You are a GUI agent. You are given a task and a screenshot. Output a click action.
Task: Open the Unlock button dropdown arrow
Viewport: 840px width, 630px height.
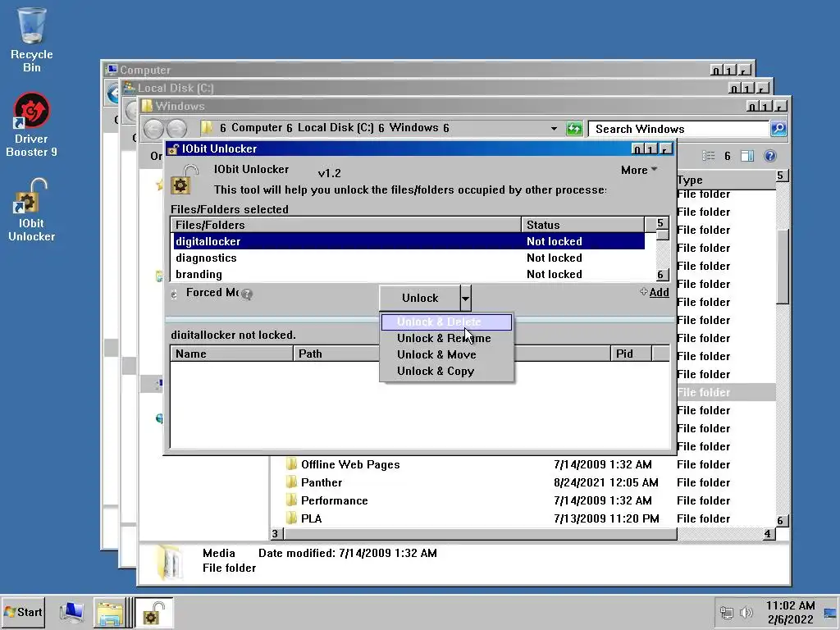[x=466, y=298]
